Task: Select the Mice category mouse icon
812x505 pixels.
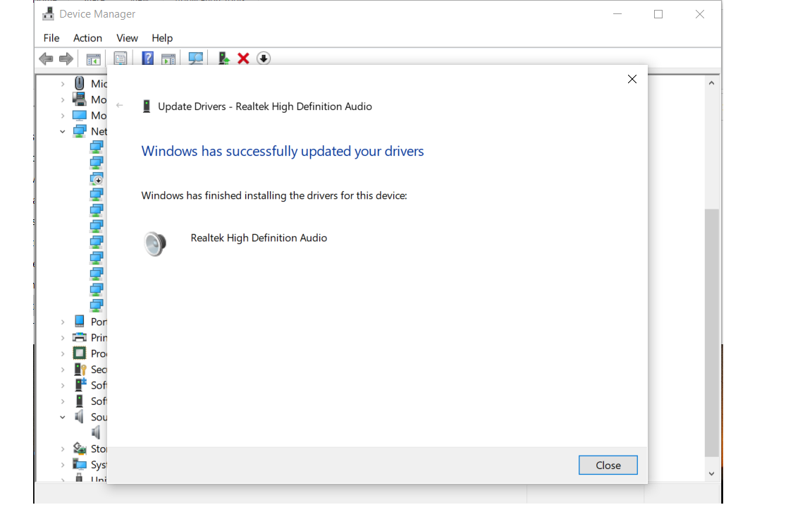Action: (79, 83)
